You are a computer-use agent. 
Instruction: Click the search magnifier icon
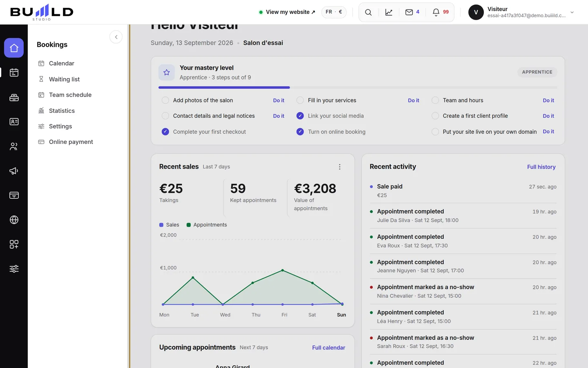coord(368,12)
